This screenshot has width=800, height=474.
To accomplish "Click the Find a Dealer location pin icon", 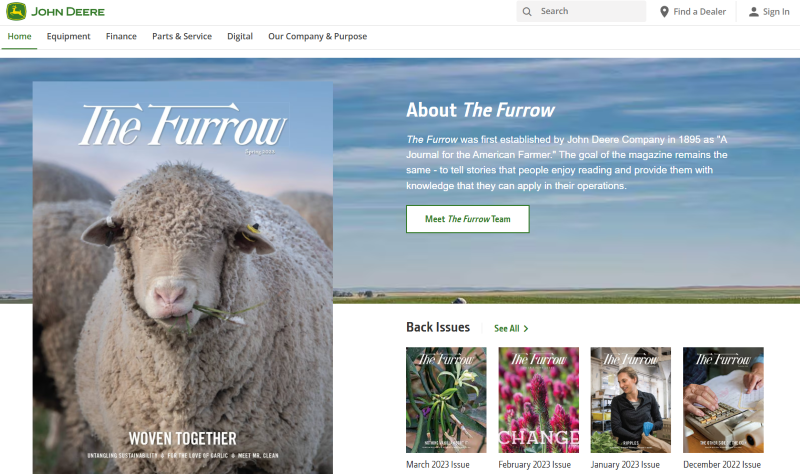I will [664, 11].
